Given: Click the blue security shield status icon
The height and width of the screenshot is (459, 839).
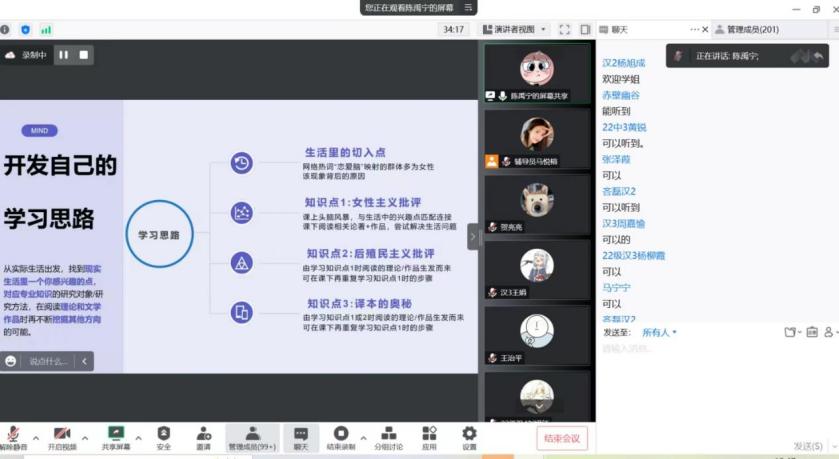Looking at the screenshot, I should [25, 30].
